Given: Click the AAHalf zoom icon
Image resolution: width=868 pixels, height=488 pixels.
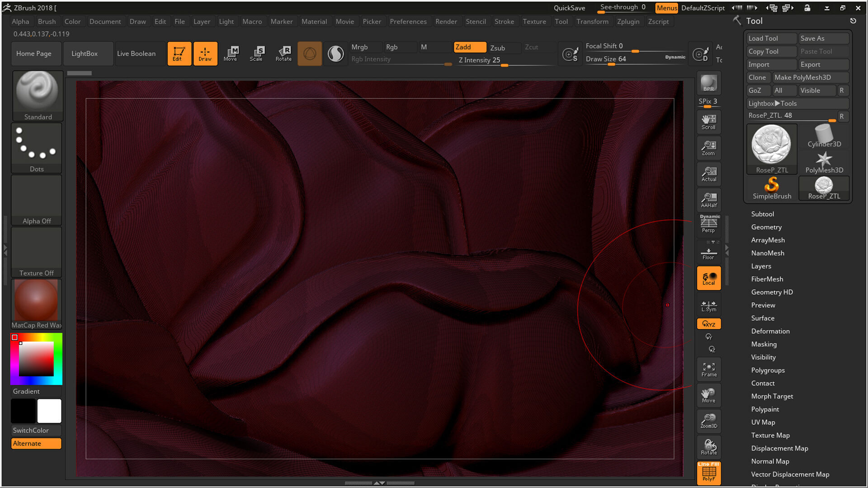Looking at the screenshot, I should (708, 200).
